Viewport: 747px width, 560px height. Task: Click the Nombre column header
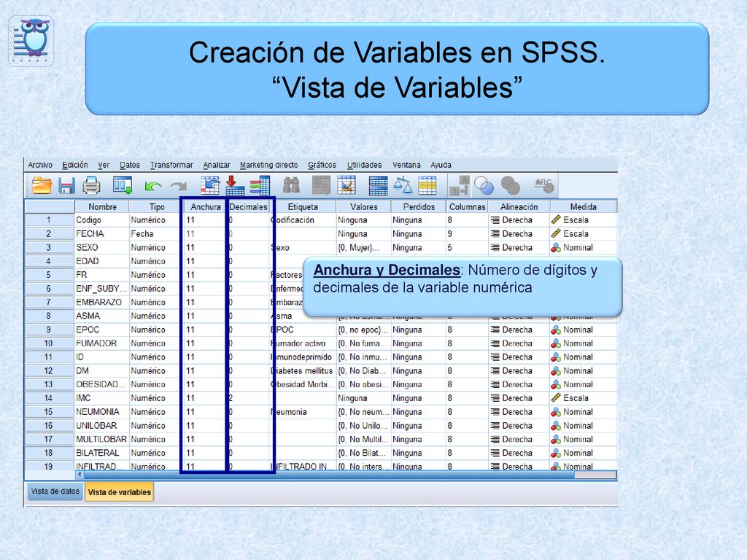click(x=102, y=206)
